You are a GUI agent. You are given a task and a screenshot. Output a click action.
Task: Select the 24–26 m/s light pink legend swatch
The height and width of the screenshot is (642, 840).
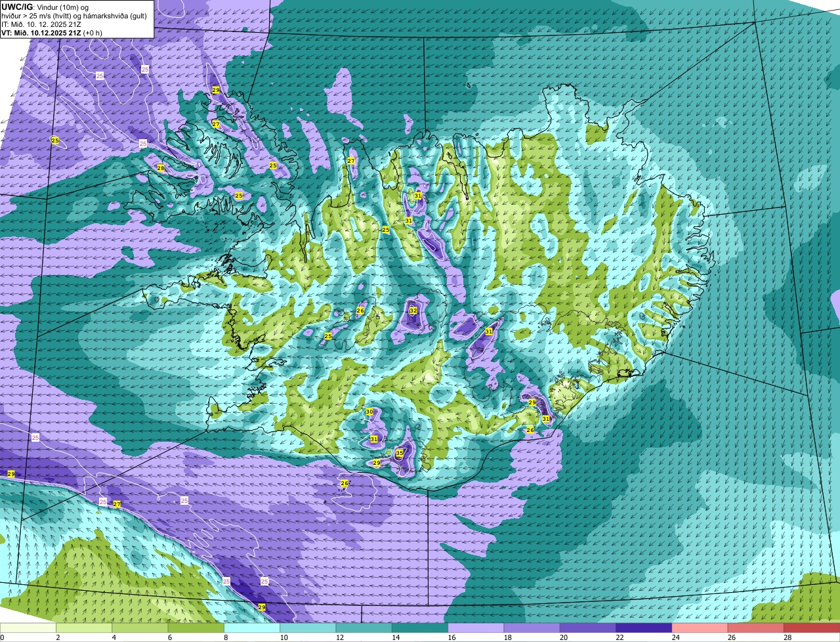pos(700,628)
